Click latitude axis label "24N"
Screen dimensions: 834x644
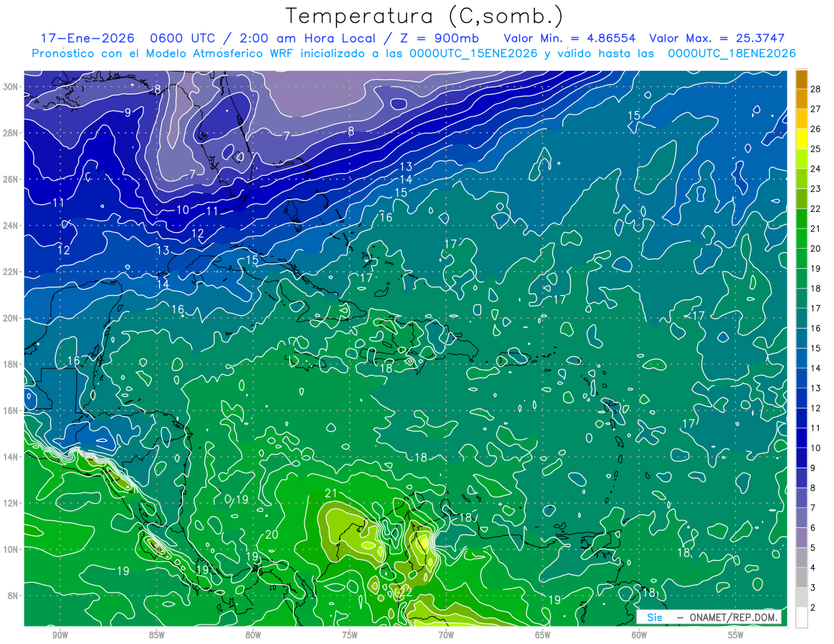(x=10, y=226)
